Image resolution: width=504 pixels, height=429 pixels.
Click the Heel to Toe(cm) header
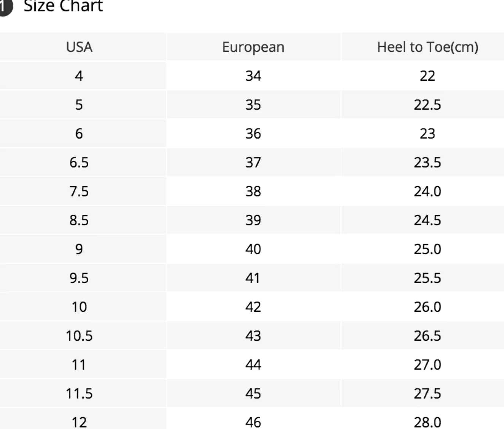[427, 47]
